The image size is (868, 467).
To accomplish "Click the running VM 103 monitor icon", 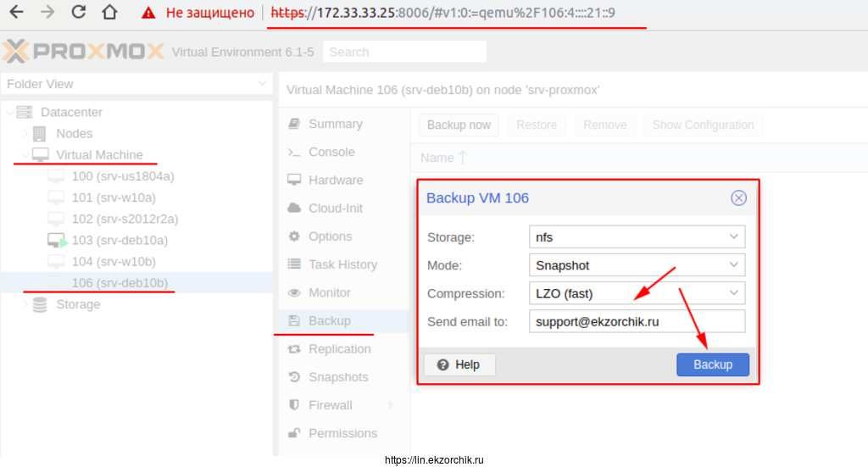I will (57, 241).
